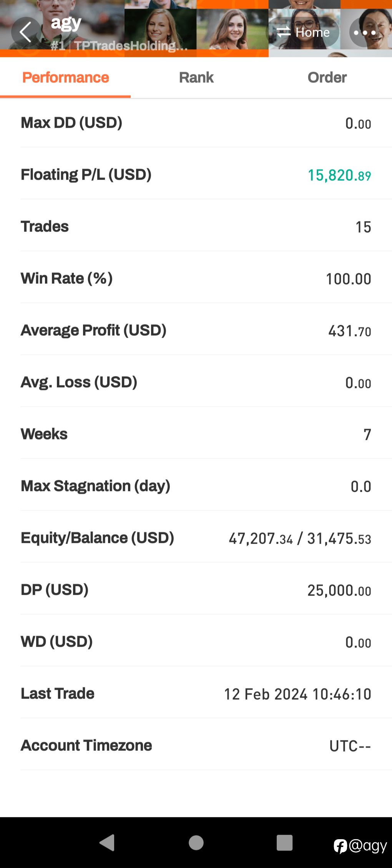Tap the Account Timezone UTC value

350,746
